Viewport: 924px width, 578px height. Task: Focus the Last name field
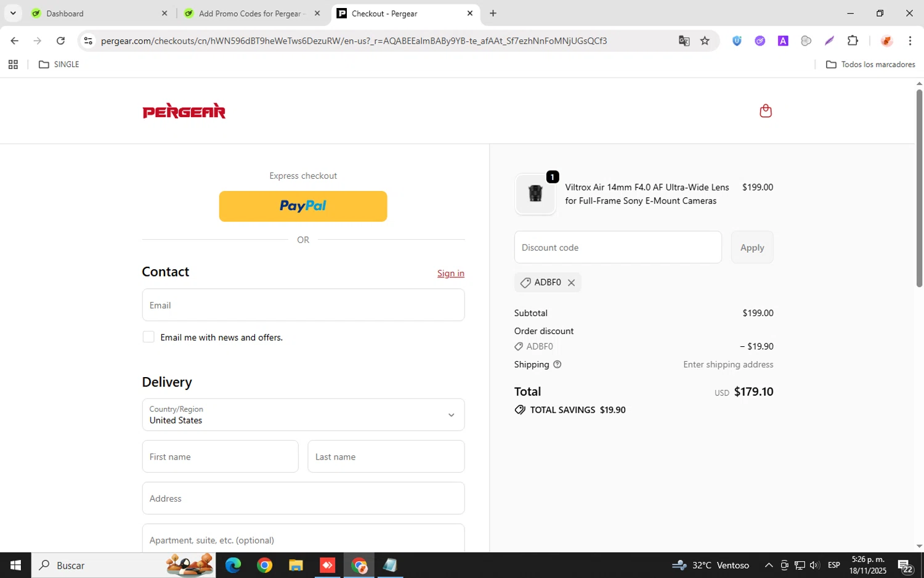pyautogui.click(x=386, y=457)
